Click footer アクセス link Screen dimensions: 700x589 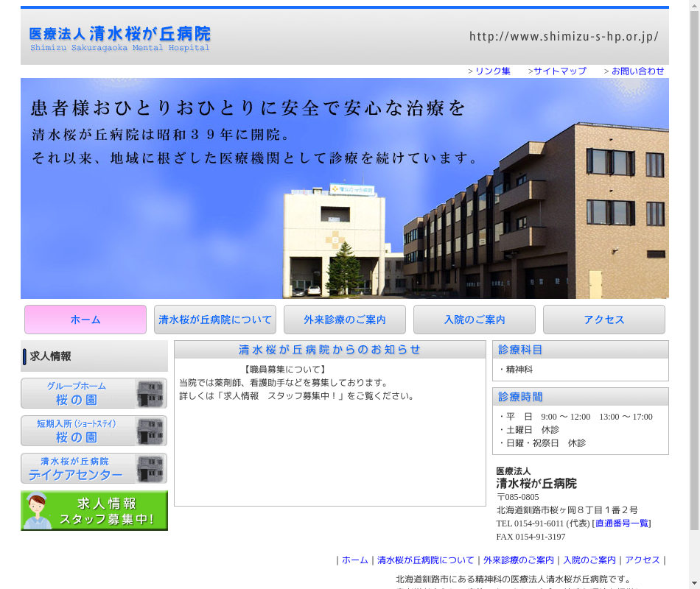pyautogui.click(x=643, y=560)
